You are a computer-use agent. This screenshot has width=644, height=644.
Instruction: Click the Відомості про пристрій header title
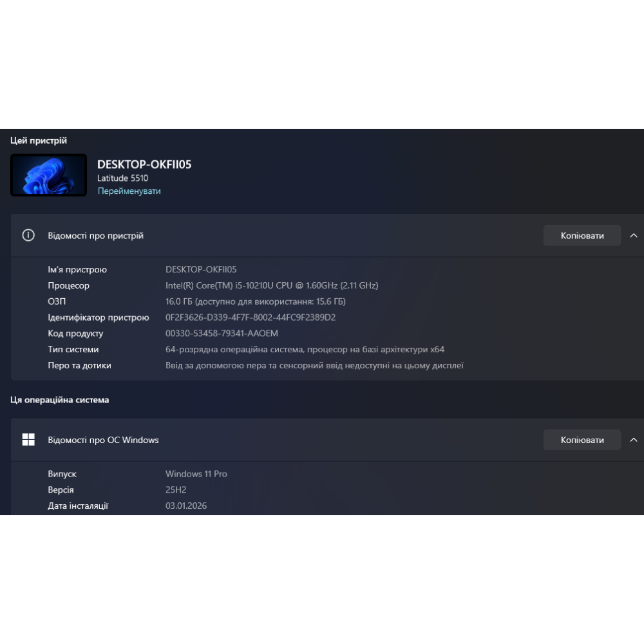[95, 236]
